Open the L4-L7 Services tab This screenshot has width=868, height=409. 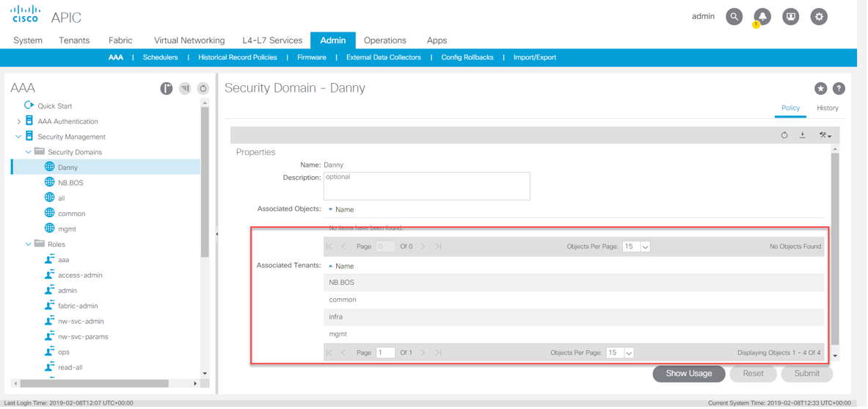[x=272, y=40]
